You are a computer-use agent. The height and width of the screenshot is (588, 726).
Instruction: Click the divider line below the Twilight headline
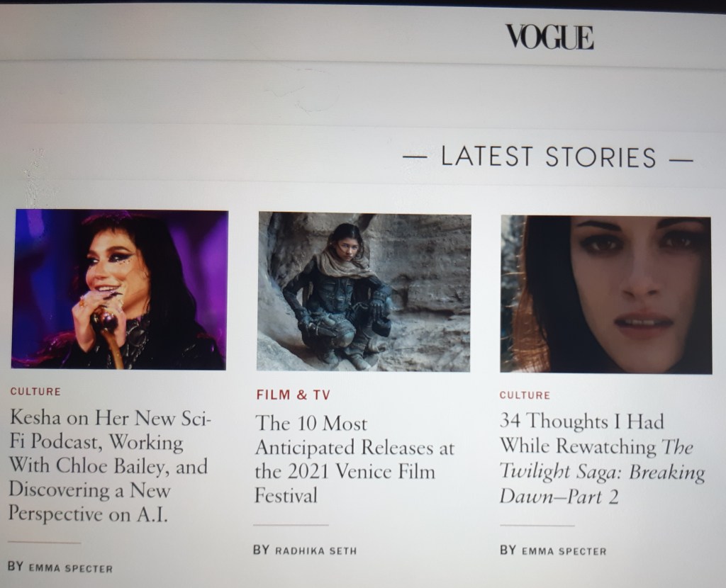pos(537,526)
